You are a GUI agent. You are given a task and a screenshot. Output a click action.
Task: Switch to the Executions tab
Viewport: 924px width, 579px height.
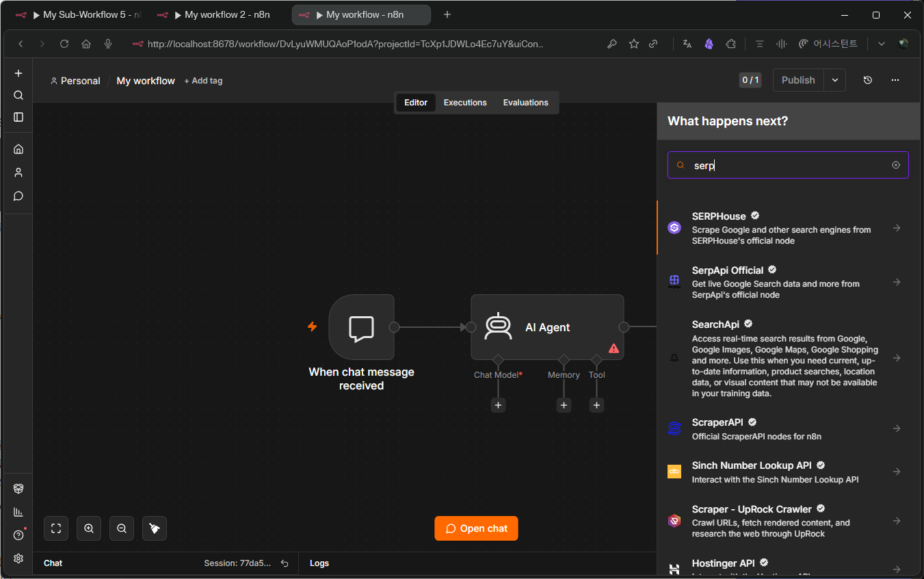tap(465, 103)
